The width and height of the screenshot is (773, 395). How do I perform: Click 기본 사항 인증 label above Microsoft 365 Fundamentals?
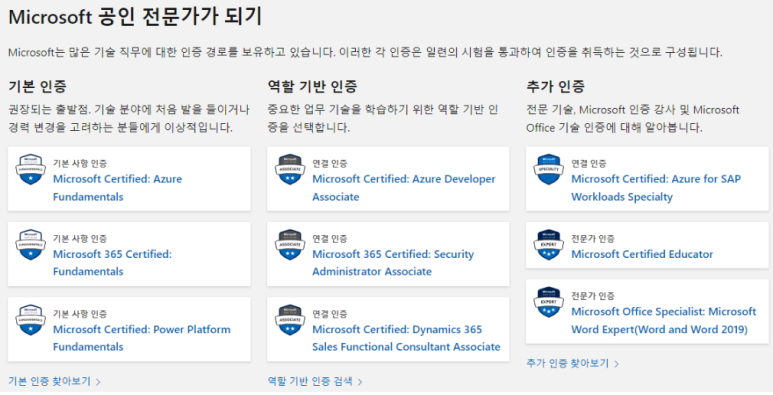[x=80, y=239]
